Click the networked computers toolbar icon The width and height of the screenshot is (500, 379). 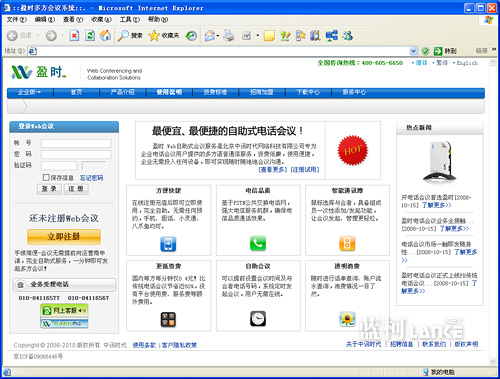(x=332, y=35)
